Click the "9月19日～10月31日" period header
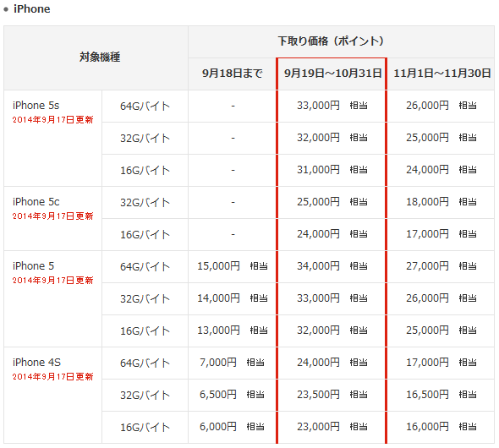The height and width of the screenshot is (448, 499). point(332,74)
